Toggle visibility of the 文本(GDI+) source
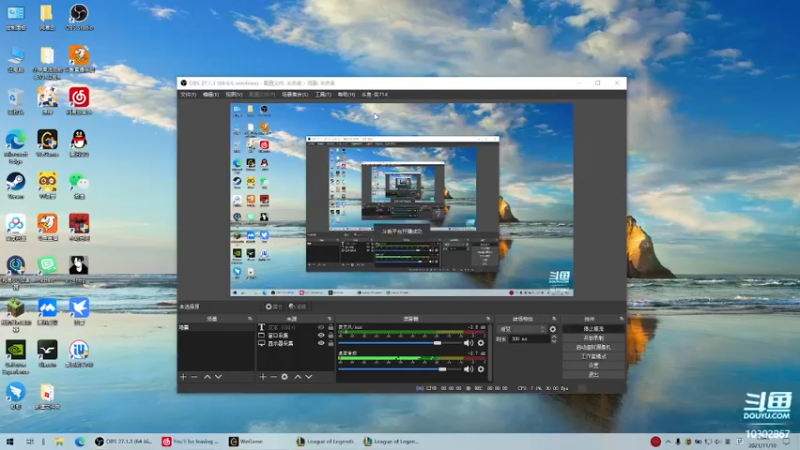800x450 pixels. (x=321, y=328)
